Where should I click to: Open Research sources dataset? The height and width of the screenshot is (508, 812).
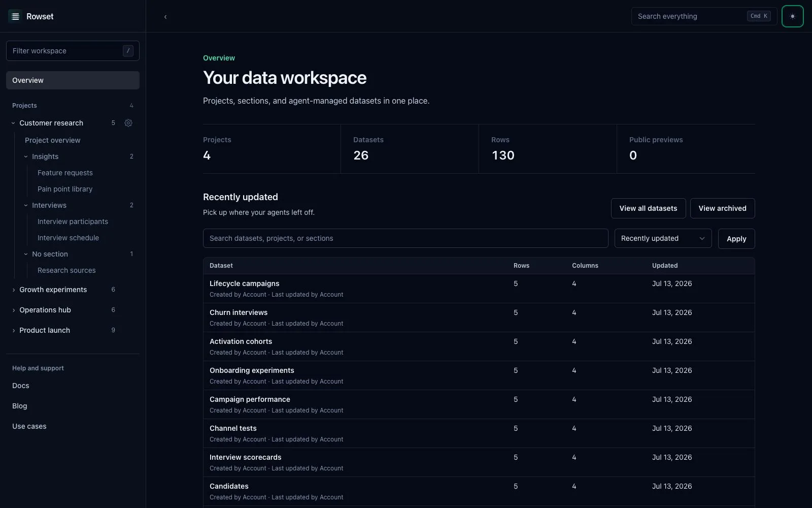click(66, 270)
